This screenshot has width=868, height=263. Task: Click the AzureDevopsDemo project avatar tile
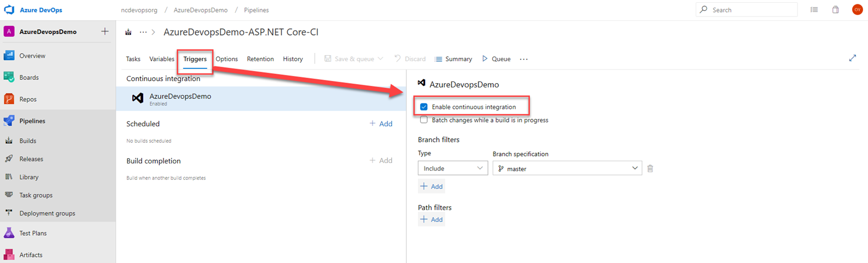(9, 32)
